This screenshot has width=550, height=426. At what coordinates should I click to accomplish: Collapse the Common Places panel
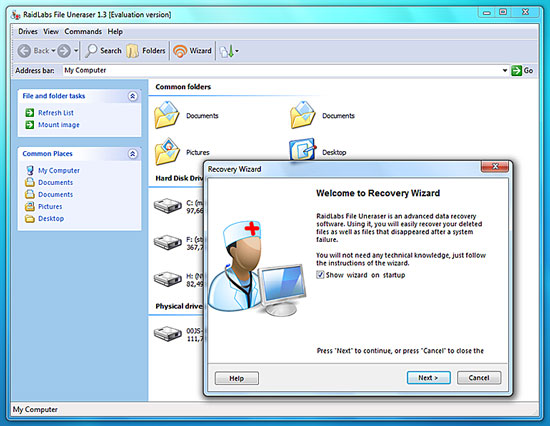click(x=133, y=154)
